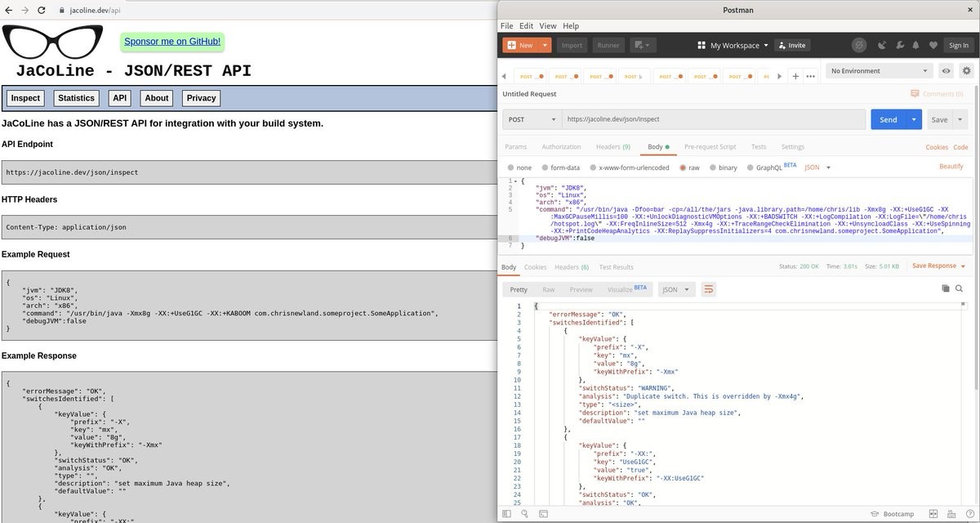
Task: Click the Comments speech bubble icon
Action: [915, 94]
